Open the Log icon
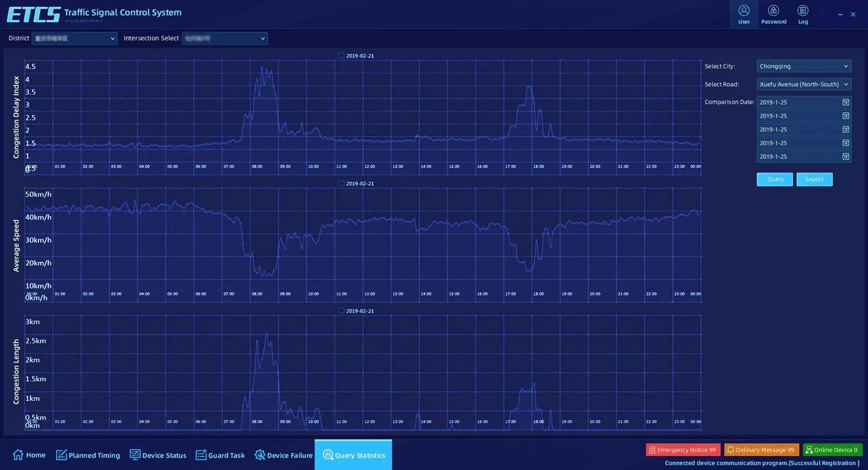 click(x=803, y=15)
